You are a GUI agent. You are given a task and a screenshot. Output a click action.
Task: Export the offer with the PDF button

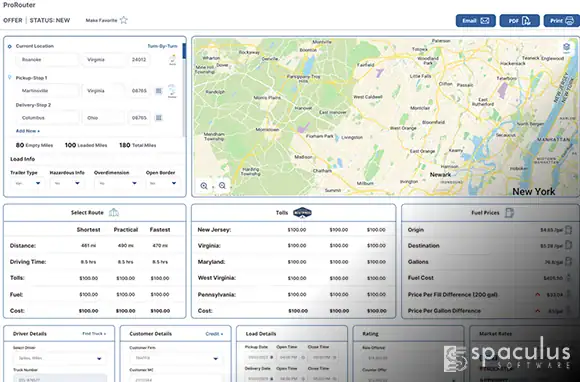click(519, 21)
